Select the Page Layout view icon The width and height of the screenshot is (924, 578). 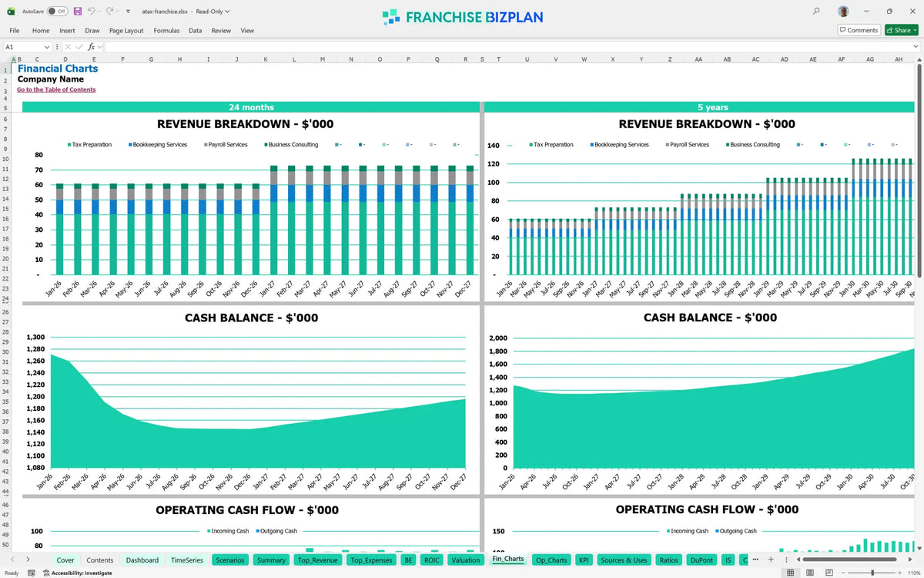[x=809, y=573]
